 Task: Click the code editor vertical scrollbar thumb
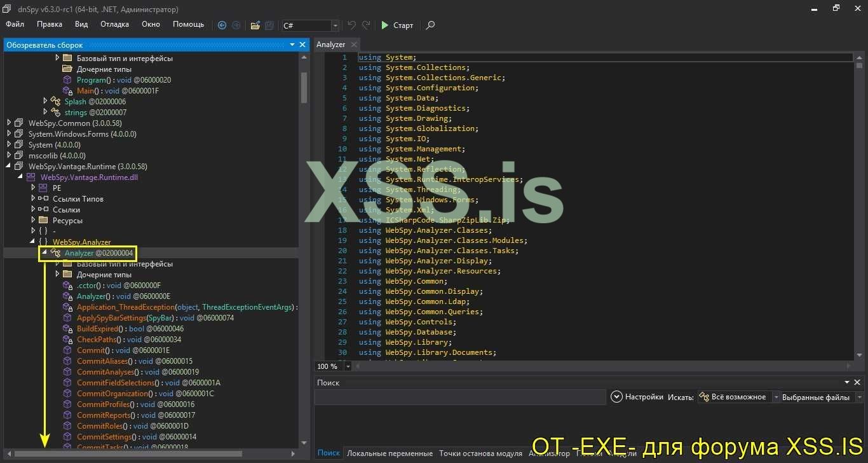(859, 65)
